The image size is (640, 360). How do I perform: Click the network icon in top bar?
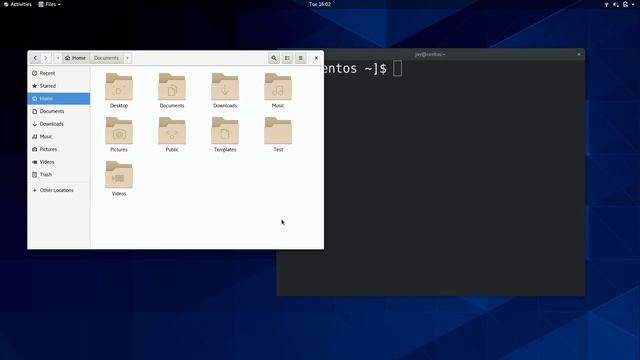[x=607, y=4]
